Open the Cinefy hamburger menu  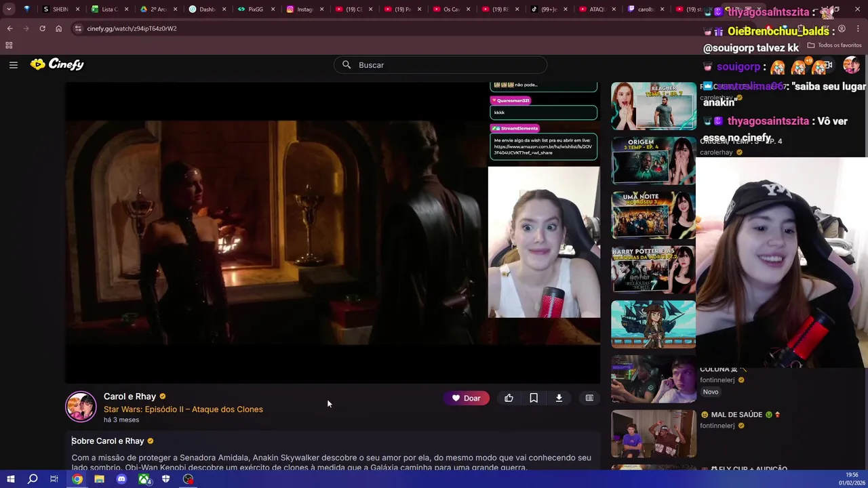(13, 64)
